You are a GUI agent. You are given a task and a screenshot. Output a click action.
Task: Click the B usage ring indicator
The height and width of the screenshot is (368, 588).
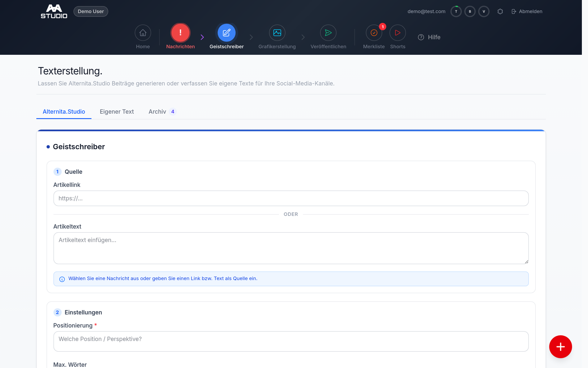[470, 11]
